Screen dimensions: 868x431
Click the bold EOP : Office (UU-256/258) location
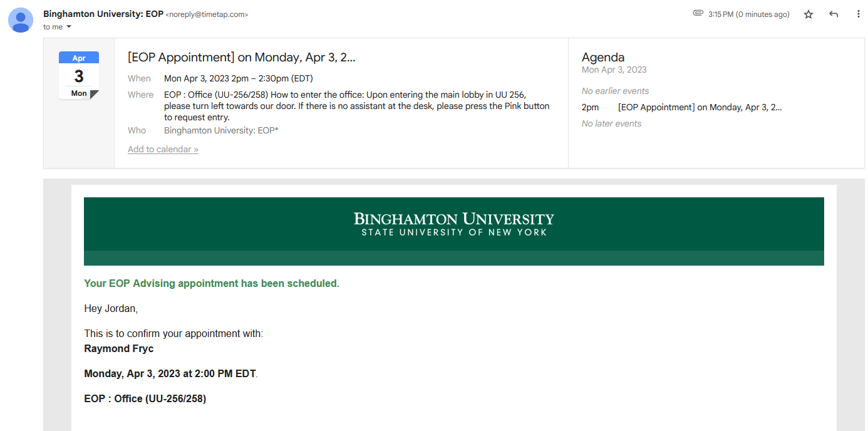[x=145, y=398]
